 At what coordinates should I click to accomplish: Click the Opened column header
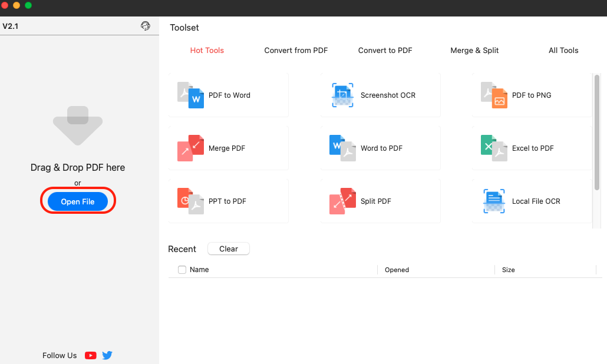pyautogui.click(x=397, y=269)
